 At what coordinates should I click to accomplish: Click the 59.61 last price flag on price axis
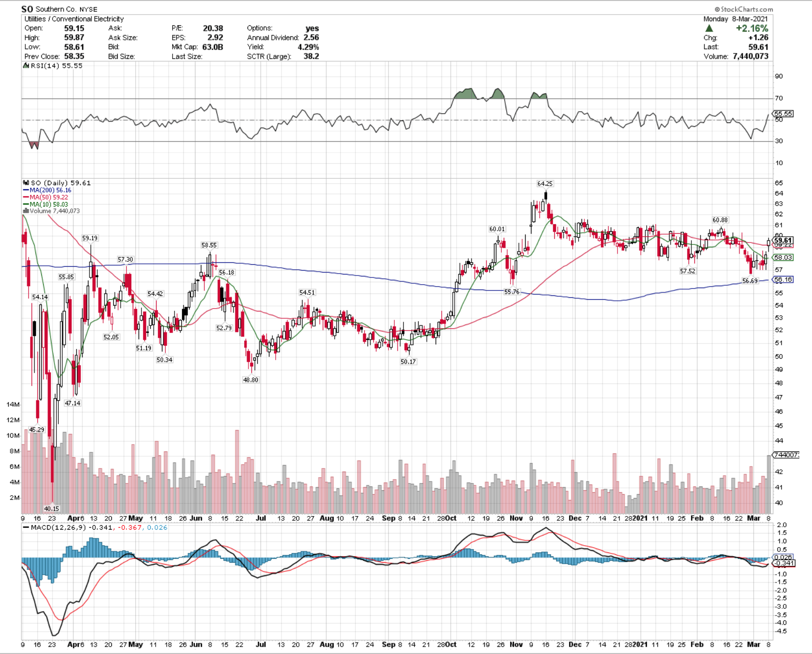[x=783, y=241]
